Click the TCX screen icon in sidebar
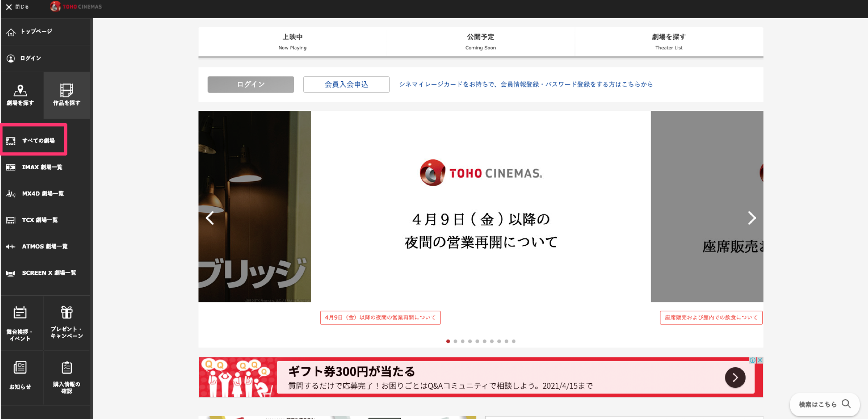 click(11, 220)
